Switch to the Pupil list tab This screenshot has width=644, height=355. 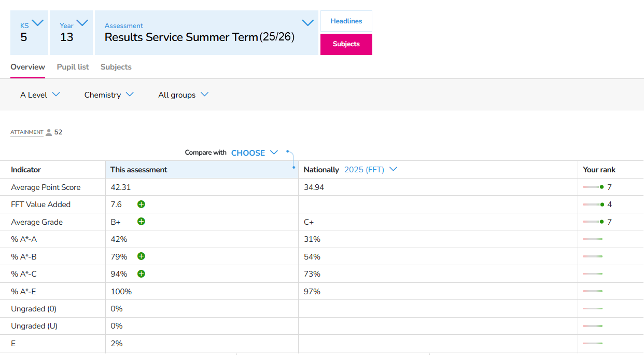click(x=73, y=67)
